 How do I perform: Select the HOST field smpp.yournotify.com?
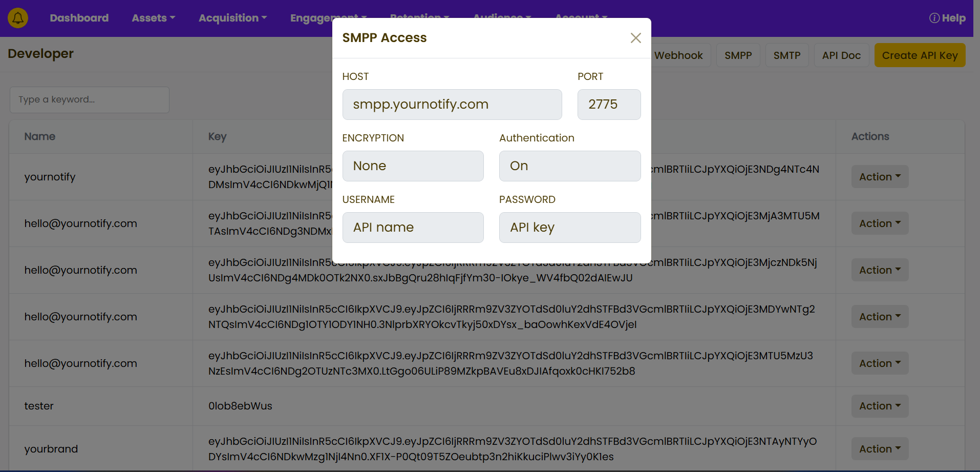click(452, 105)
